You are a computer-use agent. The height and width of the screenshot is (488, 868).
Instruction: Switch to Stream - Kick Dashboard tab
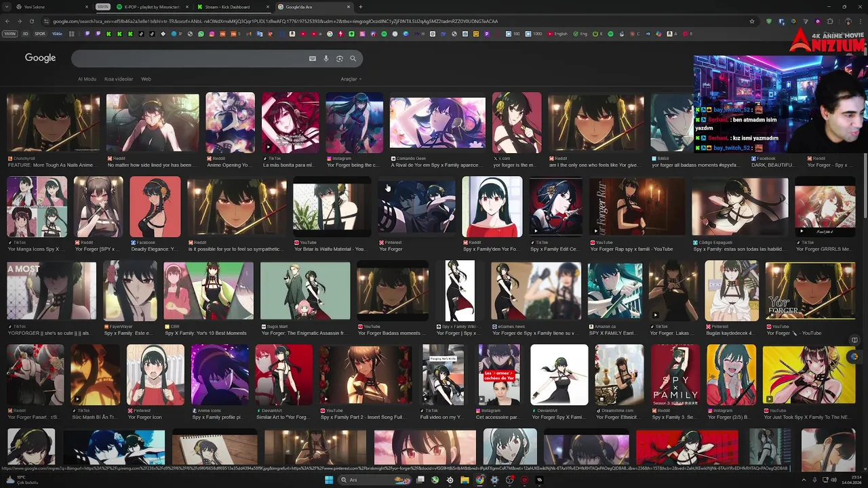231,7
